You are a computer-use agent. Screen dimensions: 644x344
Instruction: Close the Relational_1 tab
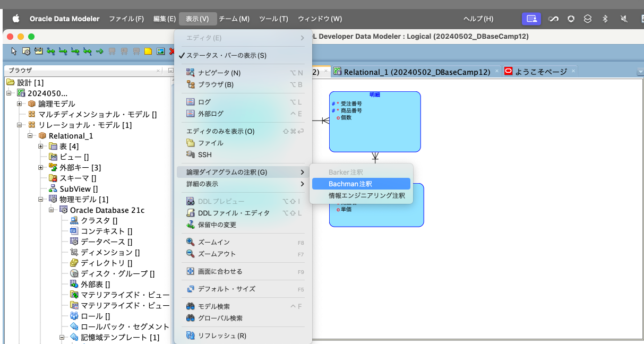[497, 71]
